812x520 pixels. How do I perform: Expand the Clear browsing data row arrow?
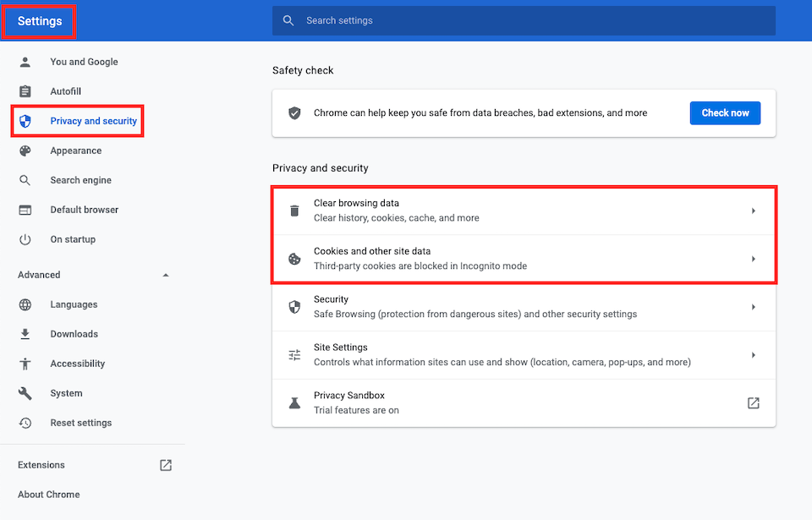pos(753,211)
